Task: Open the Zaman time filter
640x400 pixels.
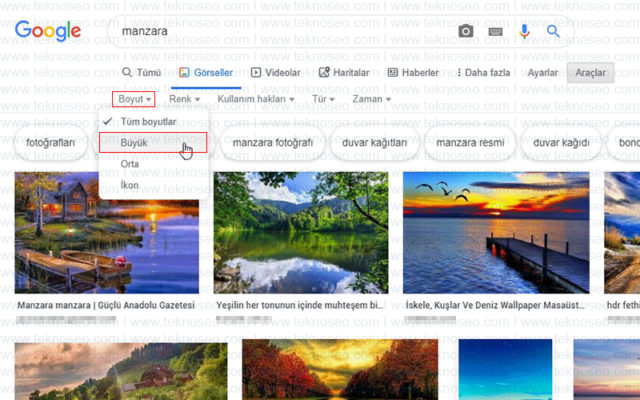Action: 371,99
